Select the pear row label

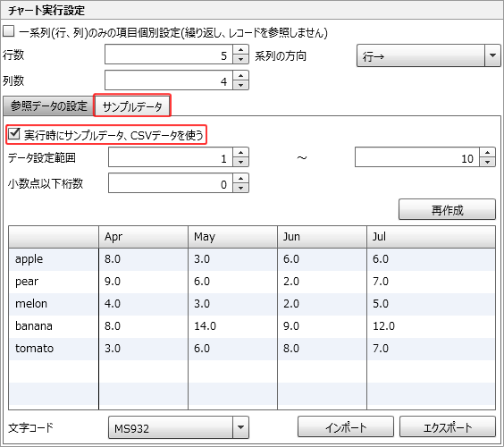pos(54,282)
